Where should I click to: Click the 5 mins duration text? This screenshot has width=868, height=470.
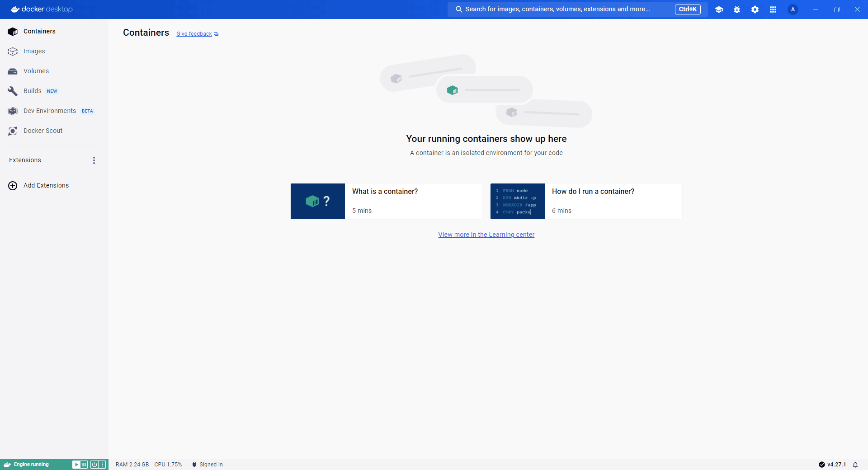(x=362, y=211)
